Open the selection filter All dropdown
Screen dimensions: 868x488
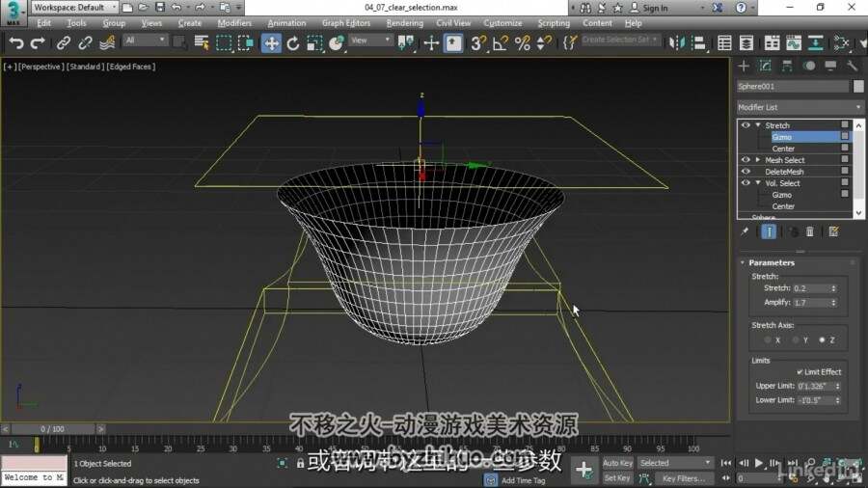click(x=145, y=41)
